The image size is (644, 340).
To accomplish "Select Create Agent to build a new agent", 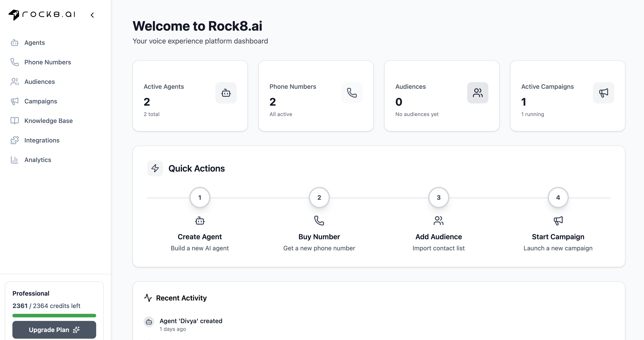I will [199, 237].
